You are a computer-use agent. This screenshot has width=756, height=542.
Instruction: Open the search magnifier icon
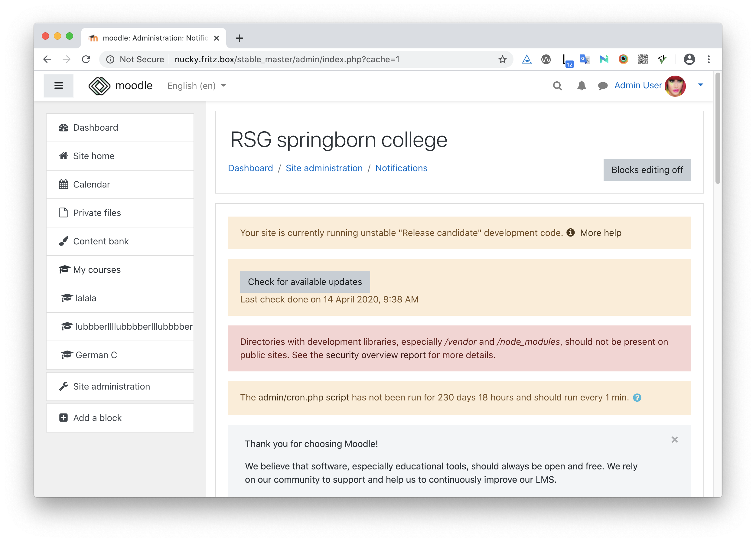(557, 86)
